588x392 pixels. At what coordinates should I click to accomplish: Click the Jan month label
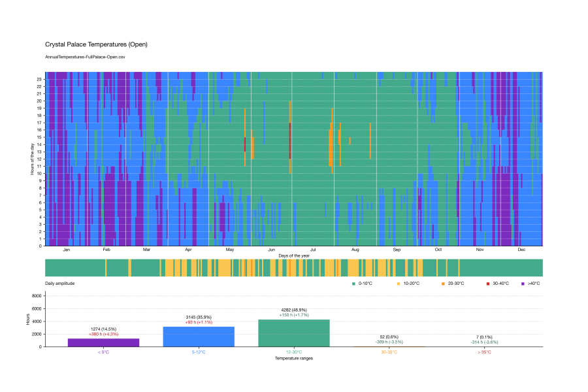click(x=67, y=250)
